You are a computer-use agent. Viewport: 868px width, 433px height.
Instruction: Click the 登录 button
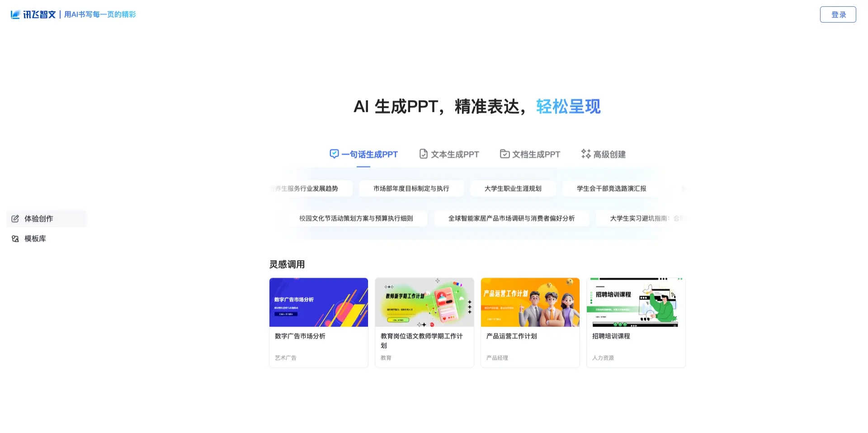pyautogui.click(x=838, y=14)
